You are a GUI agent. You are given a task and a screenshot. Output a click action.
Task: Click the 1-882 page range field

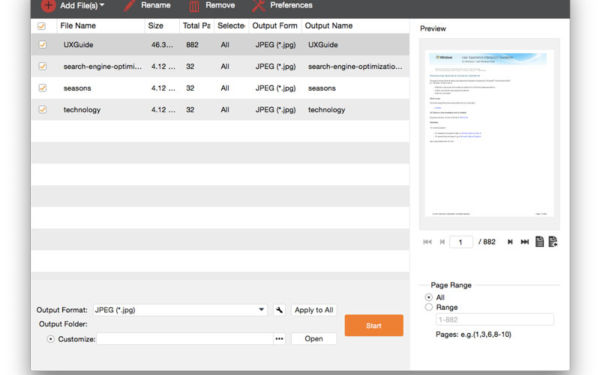[x=494, y=320]
